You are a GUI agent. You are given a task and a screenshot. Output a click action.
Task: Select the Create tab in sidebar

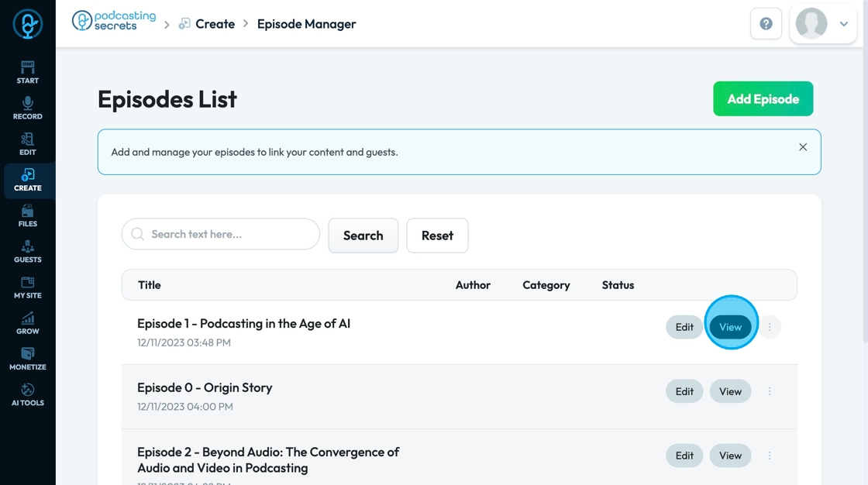click(28, 180)
